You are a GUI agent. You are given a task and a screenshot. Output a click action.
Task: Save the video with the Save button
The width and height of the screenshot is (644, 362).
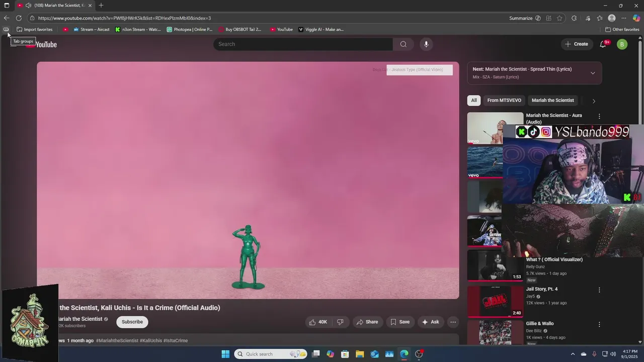coord(400,322)
